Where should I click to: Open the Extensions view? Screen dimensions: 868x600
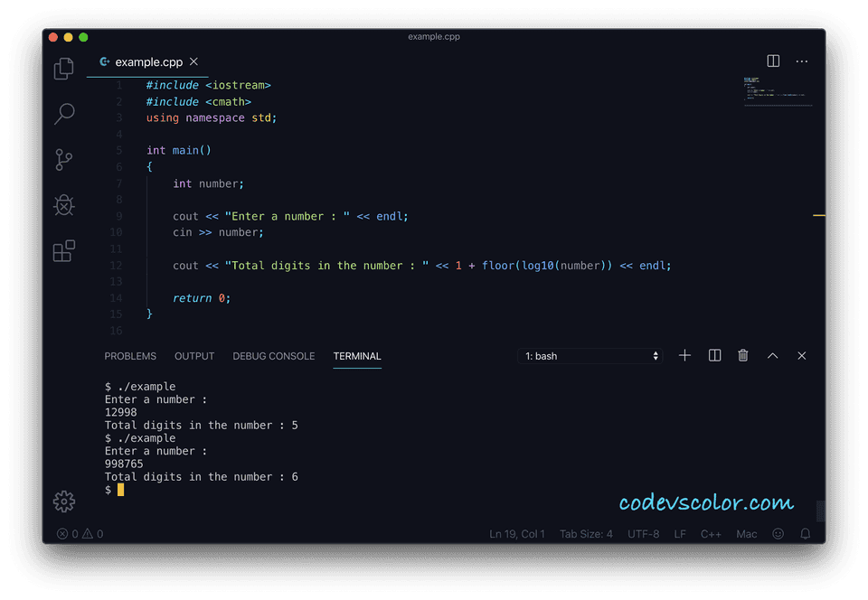pos(63,251)
